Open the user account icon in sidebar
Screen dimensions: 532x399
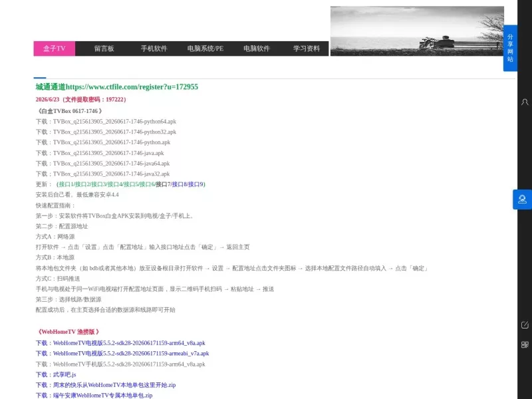coord(525,102)
